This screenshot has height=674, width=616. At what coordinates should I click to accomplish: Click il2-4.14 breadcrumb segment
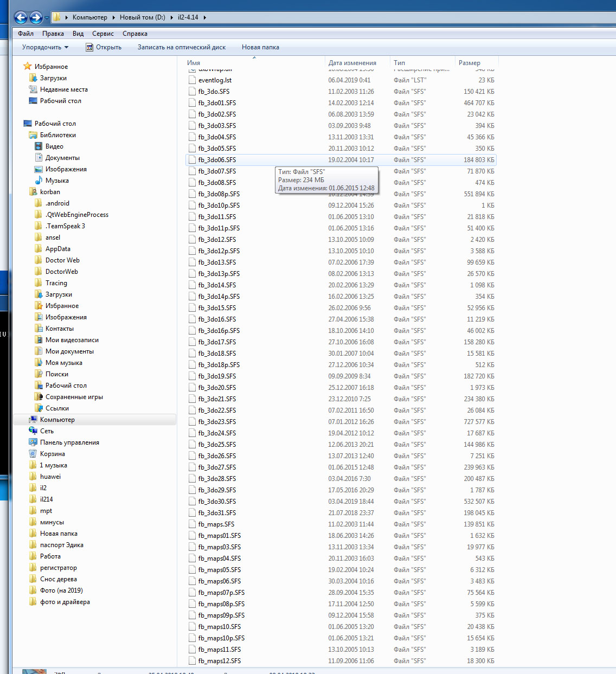point(188,17)
